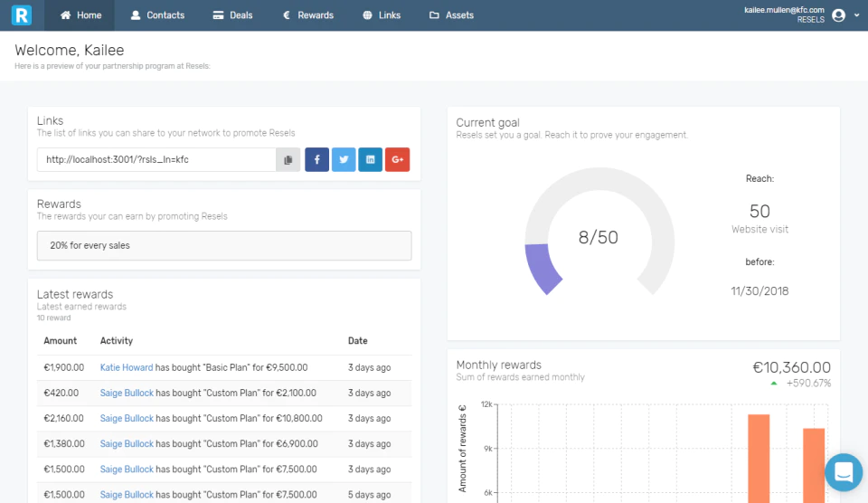868x503 pixels.
Task: Copy the referral link to clipboard
Action: click(288, 159)
